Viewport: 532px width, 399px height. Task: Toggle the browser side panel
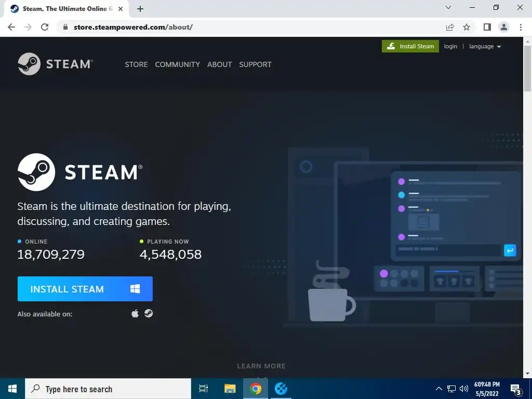pyautogui.click(x=487, y=27)
